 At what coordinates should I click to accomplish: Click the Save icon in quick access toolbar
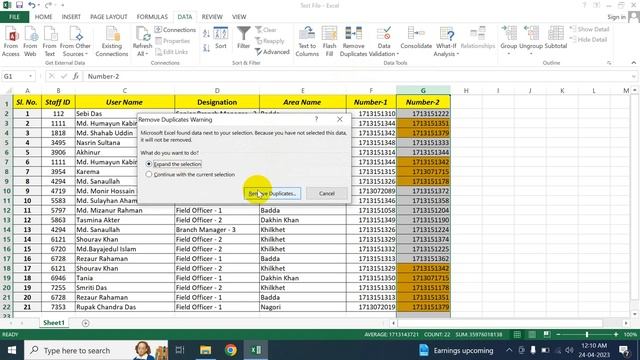click(x=19, y=5)
